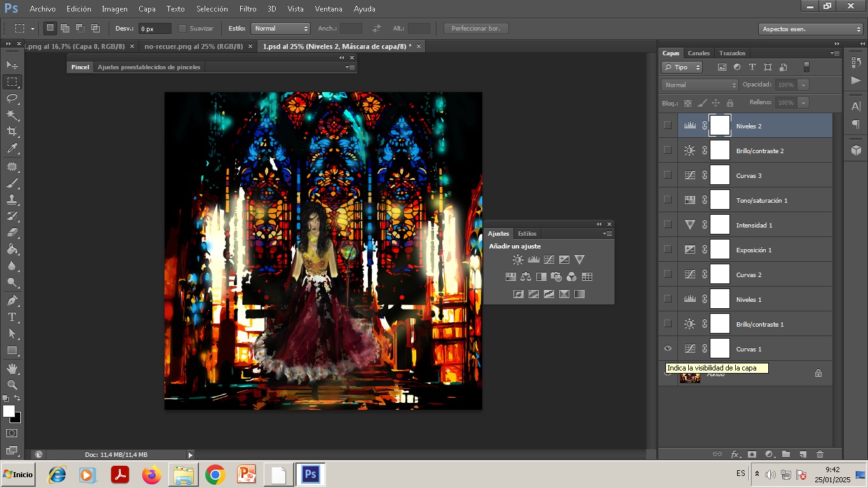Select the Lasso tool
This screenshot has width=868, height=488.
(12, 98)
